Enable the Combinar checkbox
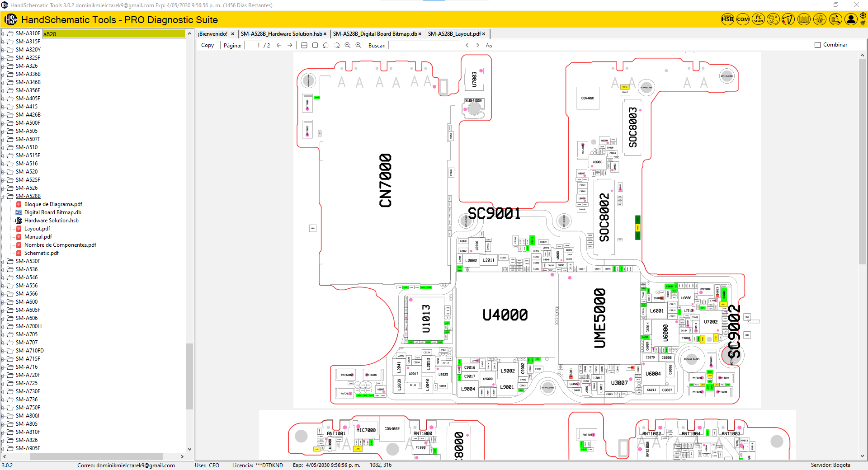Image resolution: width=868 pixels, height=470 pixels. [817, 45]
